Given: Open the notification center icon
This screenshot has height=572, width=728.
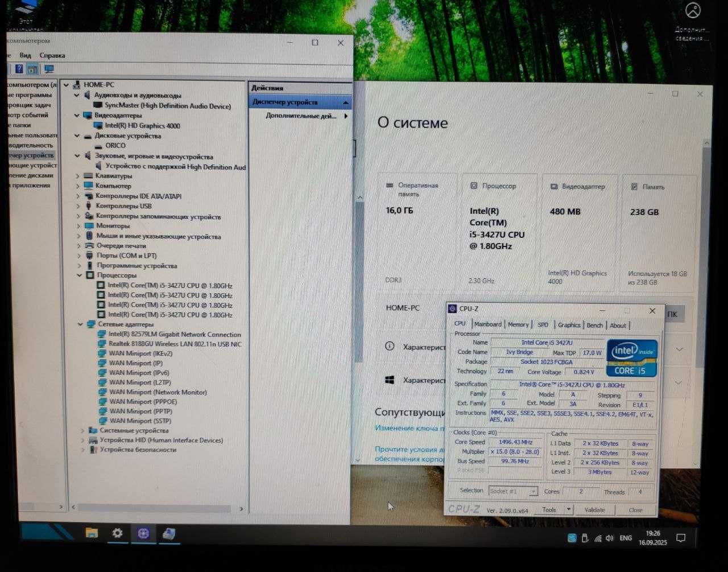Looking at the screenshot, I should (680, 538).
